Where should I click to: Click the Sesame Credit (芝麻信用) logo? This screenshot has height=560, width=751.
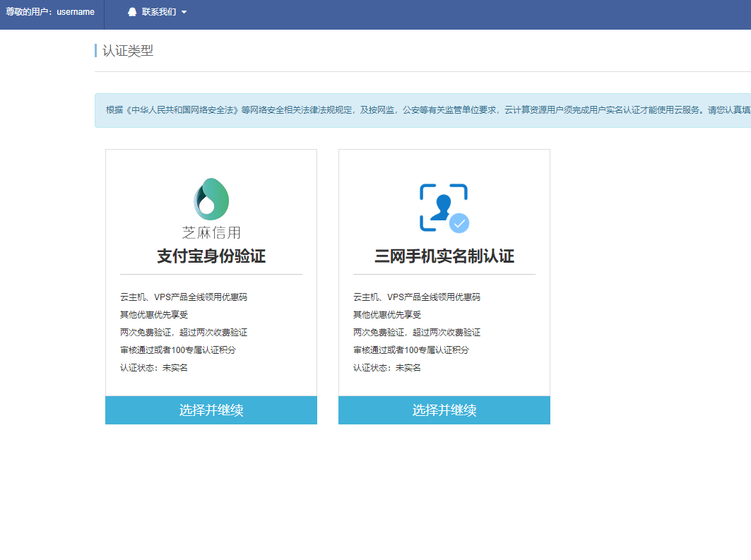(x=211, y=209)
